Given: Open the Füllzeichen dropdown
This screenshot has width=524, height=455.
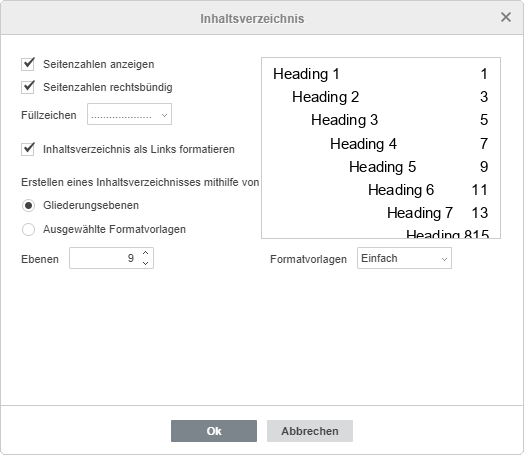Looking at the screenshot, I should [129, 114].
